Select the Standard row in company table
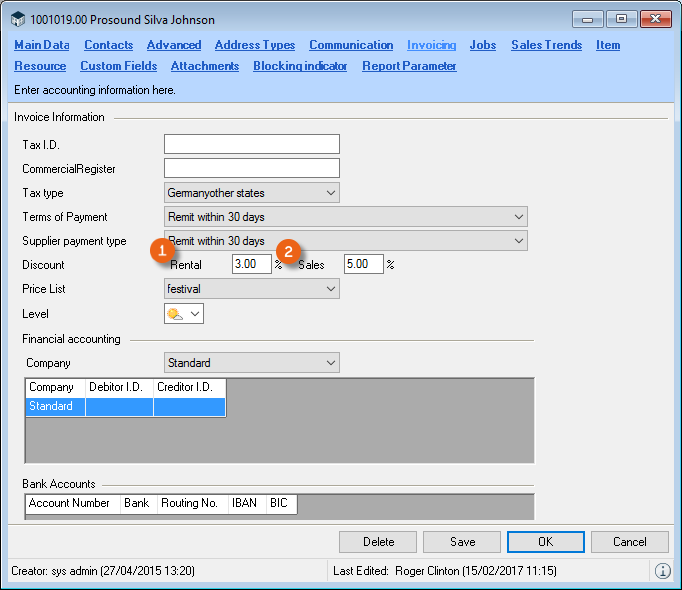This screenshot has width=682, height=590. (54, 407)
